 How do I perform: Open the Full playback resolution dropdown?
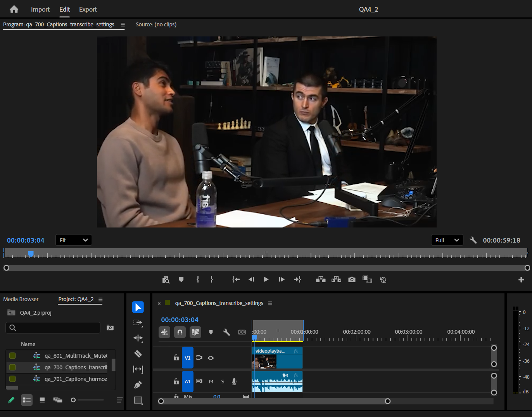[x=447, y=240]
